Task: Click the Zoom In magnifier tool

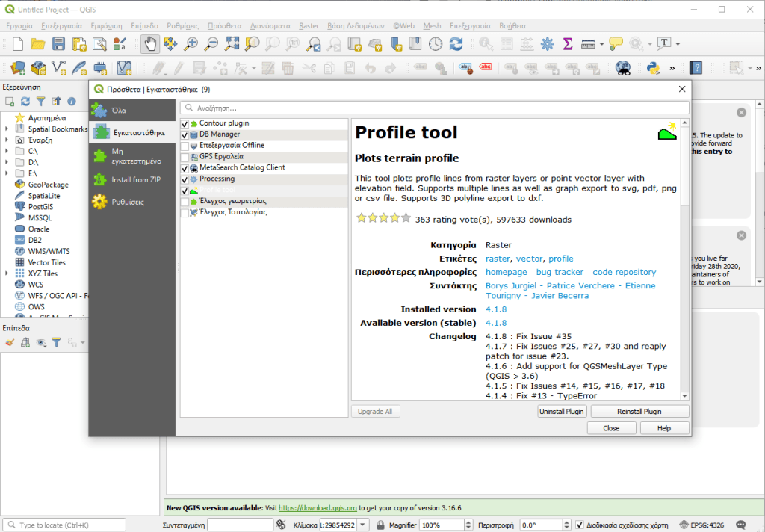Action: (191, 44)
